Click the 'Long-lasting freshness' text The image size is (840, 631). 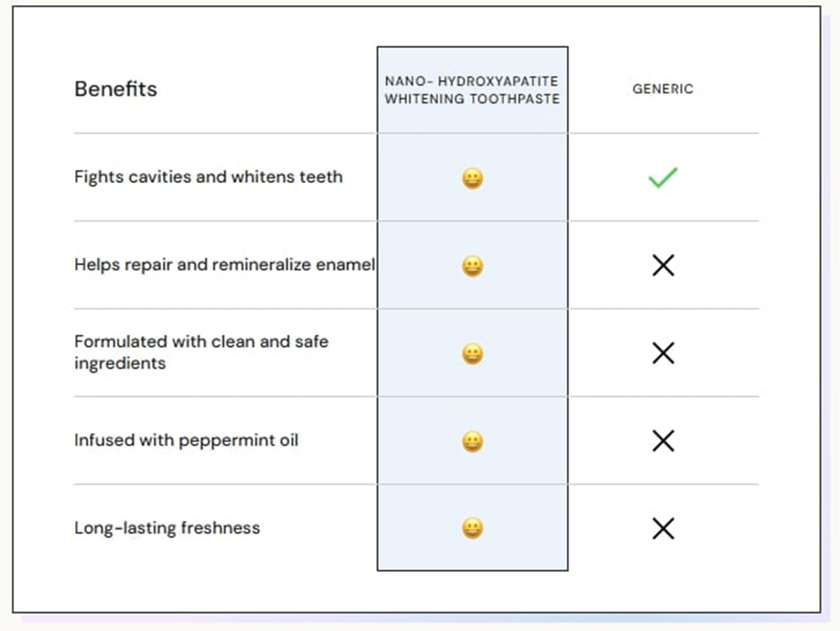(x=167, y=528)
